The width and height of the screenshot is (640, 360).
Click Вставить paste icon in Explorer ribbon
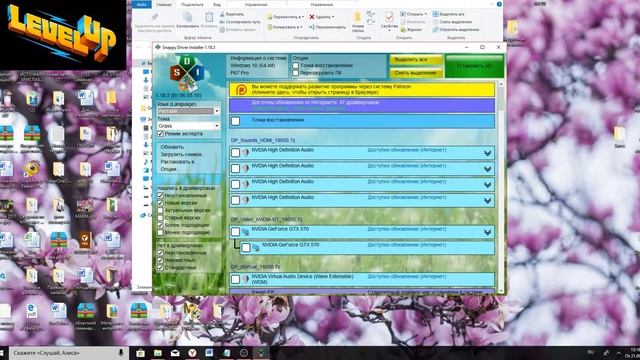[x=209, y=17]
